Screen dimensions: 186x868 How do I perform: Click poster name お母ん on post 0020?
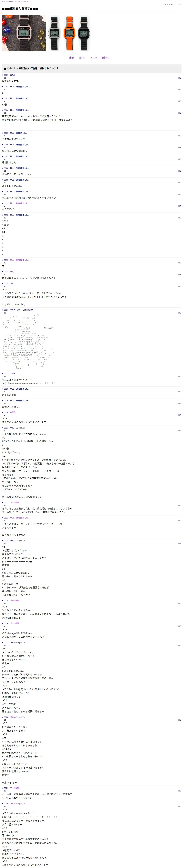13,412
